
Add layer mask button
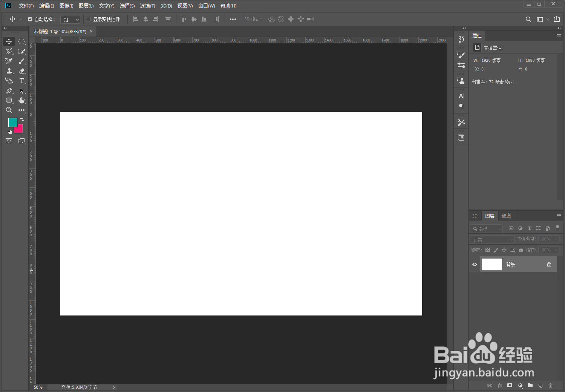(510, 386)
